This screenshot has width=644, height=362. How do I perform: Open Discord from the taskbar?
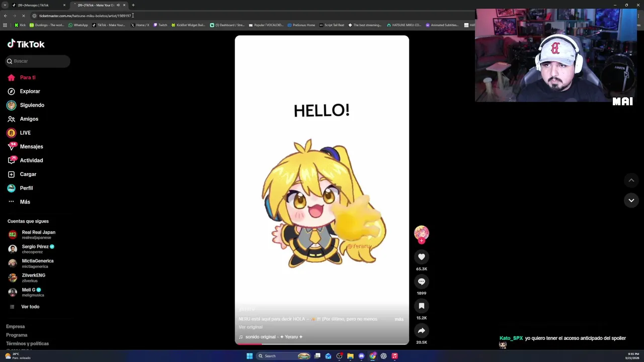tap(361, 356)
